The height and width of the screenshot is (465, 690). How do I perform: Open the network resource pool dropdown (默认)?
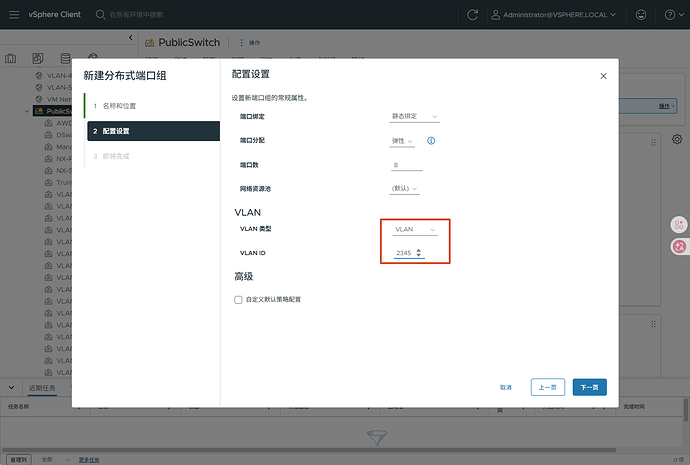404,188
